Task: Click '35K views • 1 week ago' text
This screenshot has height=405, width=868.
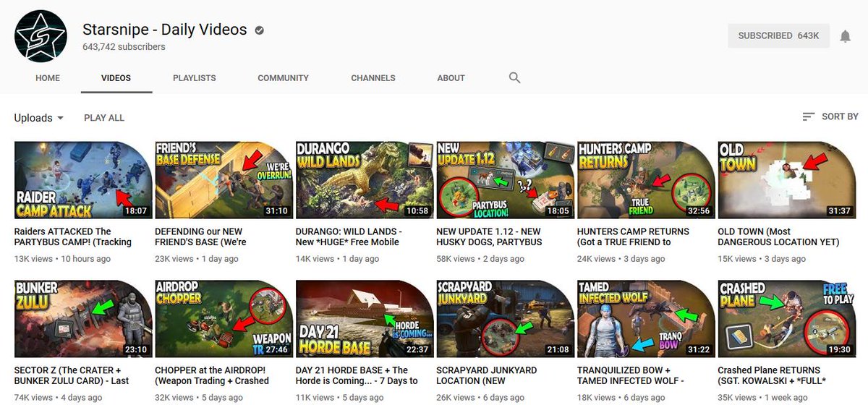Action: coord(762,398)
